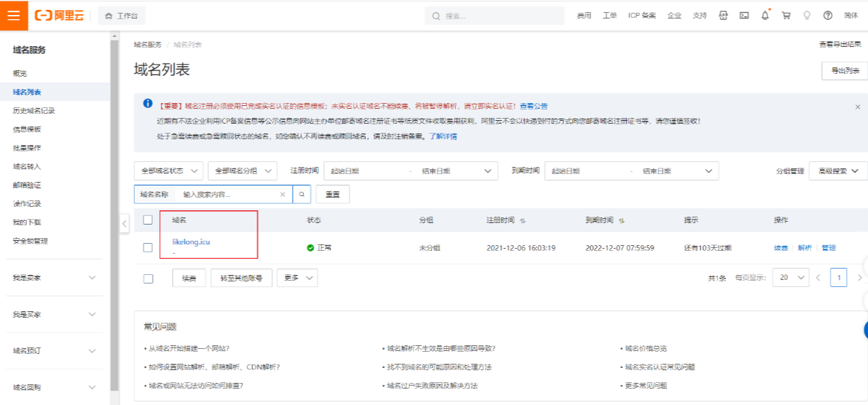The width and height of the screenshot is (868, 405).
Task: Check the select-all checkbox in table header
Action: (x=148, y=220)
